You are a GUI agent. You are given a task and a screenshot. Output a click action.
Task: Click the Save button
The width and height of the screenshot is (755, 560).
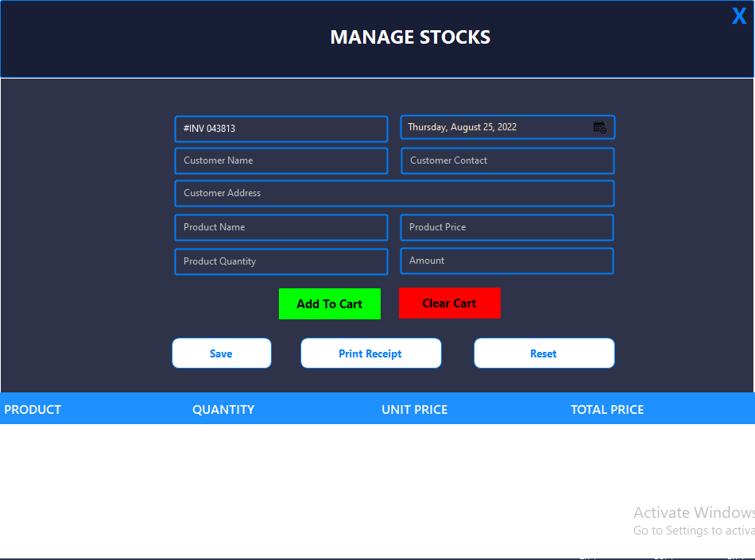pos(221,353)
